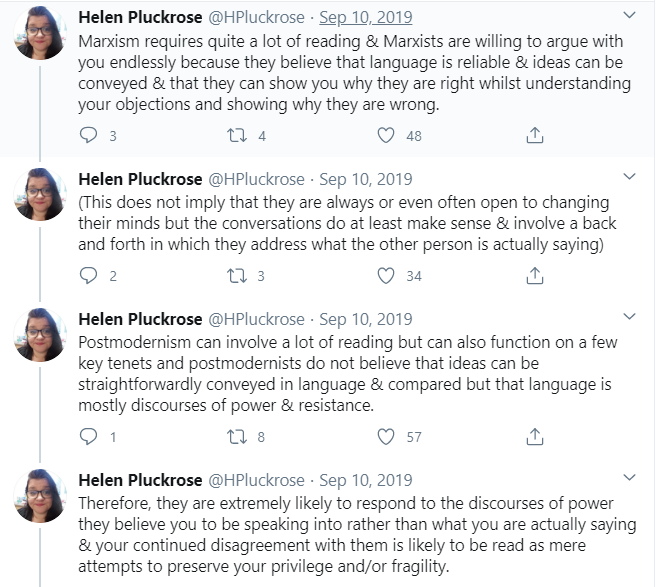Image resolution: width=659 pixels, height=587 pixels.
Task: Like the tweet with 57 likes
Action: [386, 436]
